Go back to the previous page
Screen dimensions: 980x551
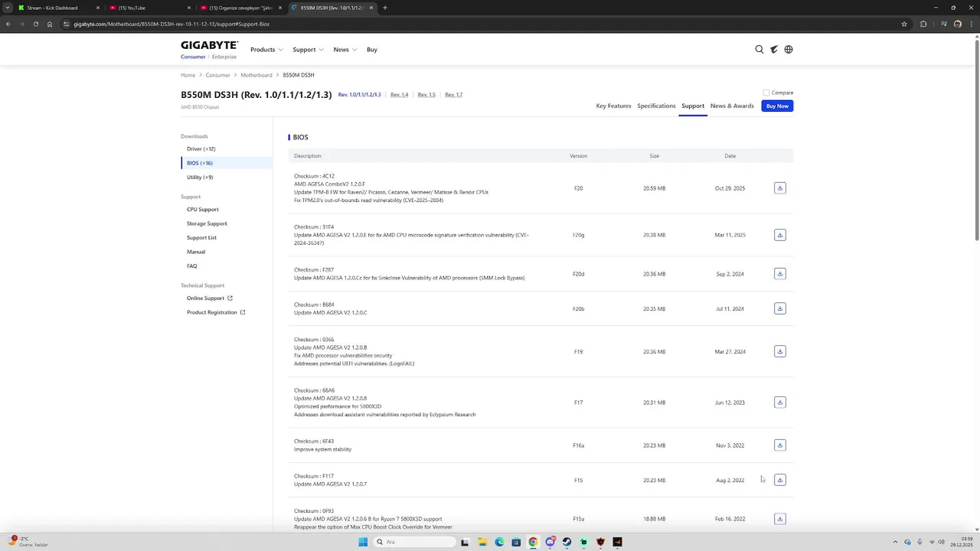coord(8,24)
